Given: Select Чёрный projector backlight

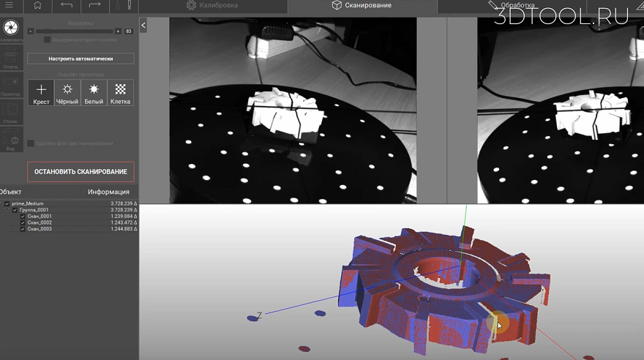Looking at the screenshot, I should point(67,93).
